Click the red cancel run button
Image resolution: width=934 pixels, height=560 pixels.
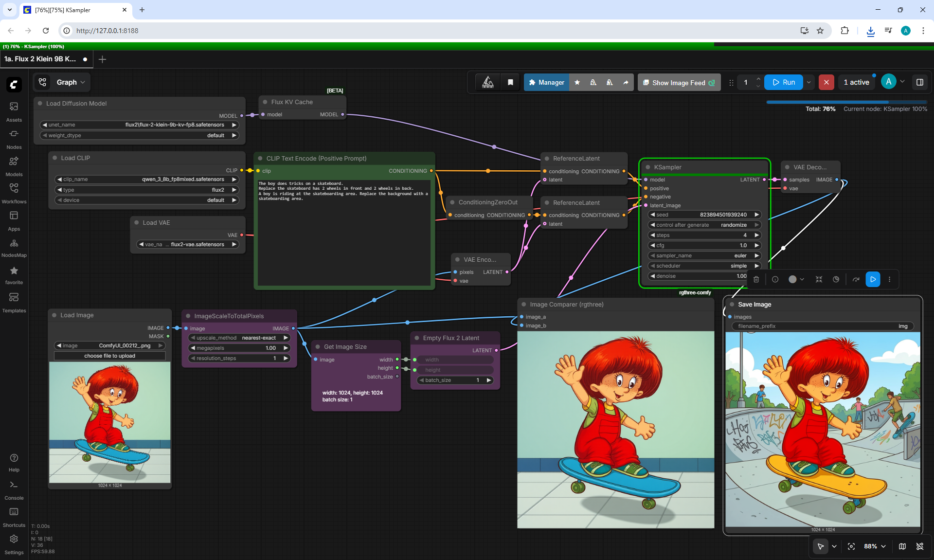click(x=826, y=82)
